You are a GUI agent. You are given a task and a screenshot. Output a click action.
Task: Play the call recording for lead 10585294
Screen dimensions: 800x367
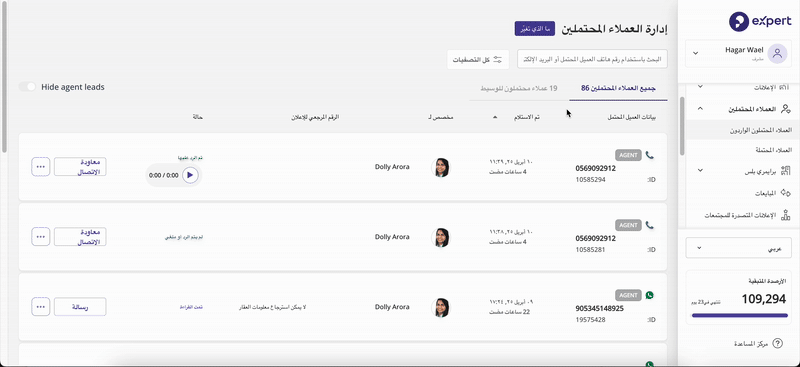pyautogui.click(x=190, y=175)
